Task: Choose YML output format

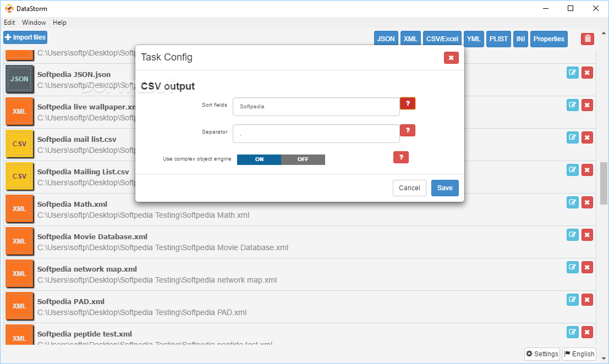Action: [x=474, y=39]
